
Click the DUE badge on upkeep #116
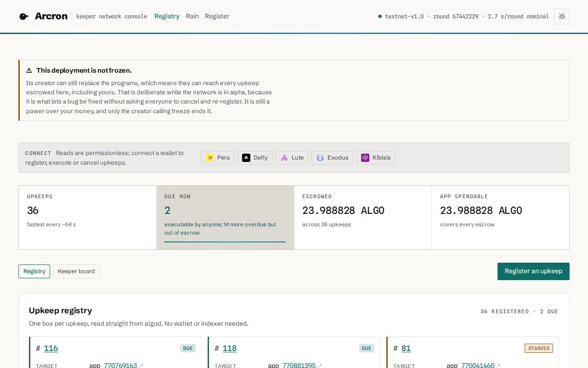[x=188, y=348]
